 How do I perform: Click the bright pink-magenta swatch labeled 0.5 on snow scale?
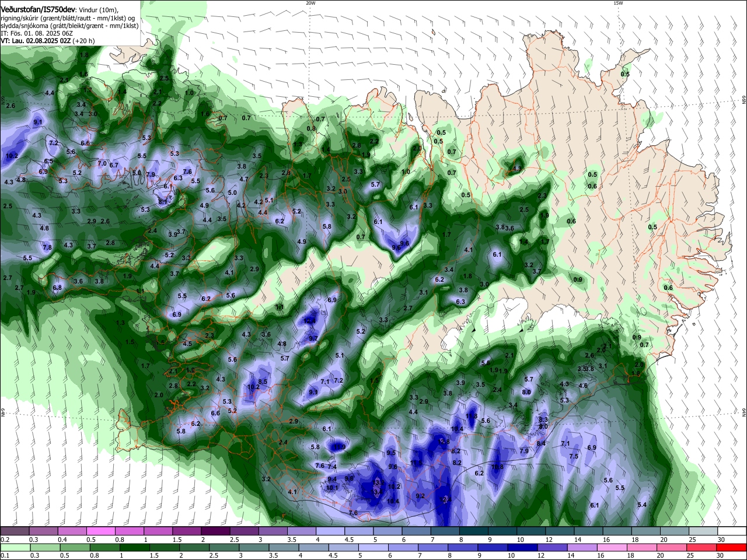(100, 531)
